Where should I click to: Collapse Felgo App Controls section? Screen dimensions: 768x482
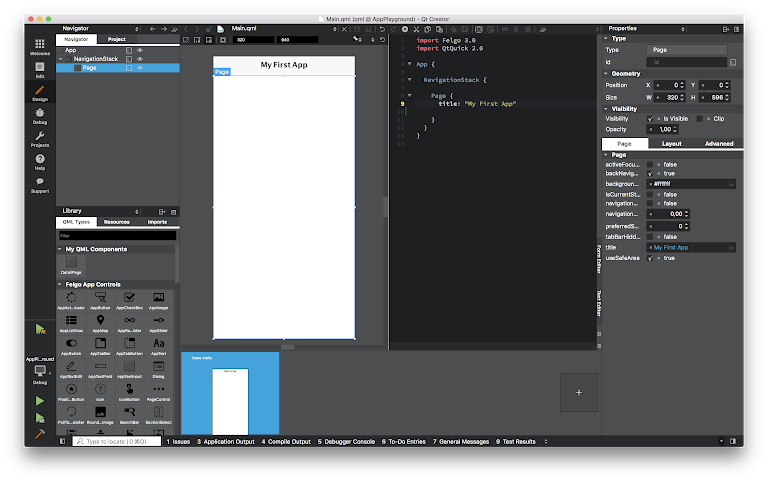(x=61, y=285)
